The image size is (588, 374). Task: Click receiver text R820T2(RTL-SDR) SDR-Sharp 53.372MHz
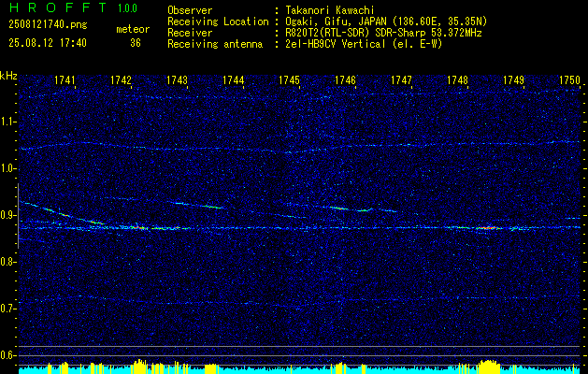381,33
